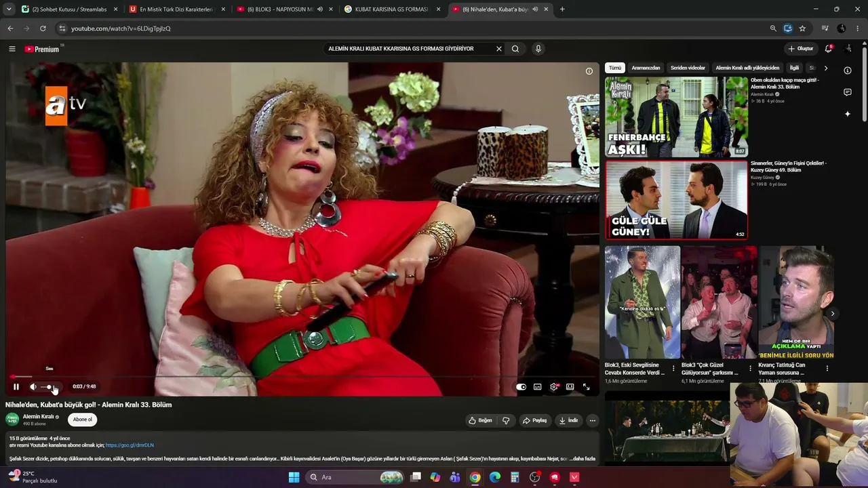
Task: Switch to the En Mistik Türk Dizi Karakterleri tab
Action: [x=176, y=9]
